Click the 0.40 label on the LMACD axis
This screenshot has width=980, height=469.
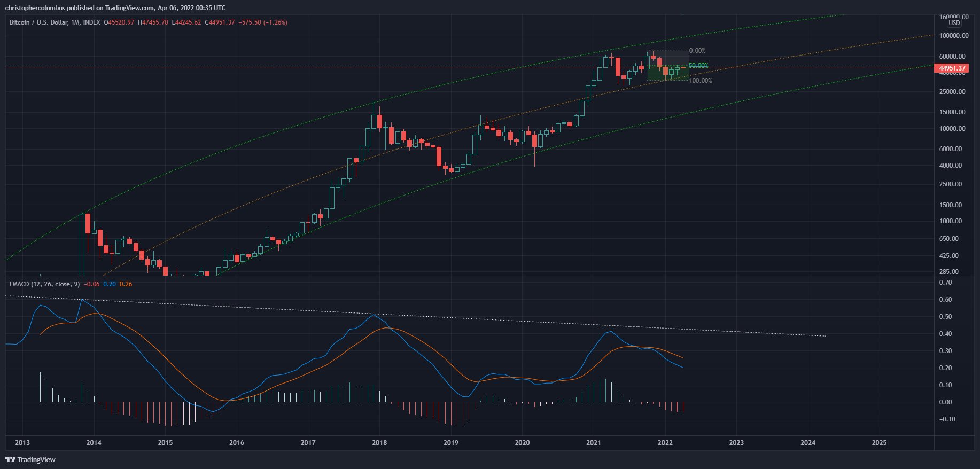[x=945, y=334]
